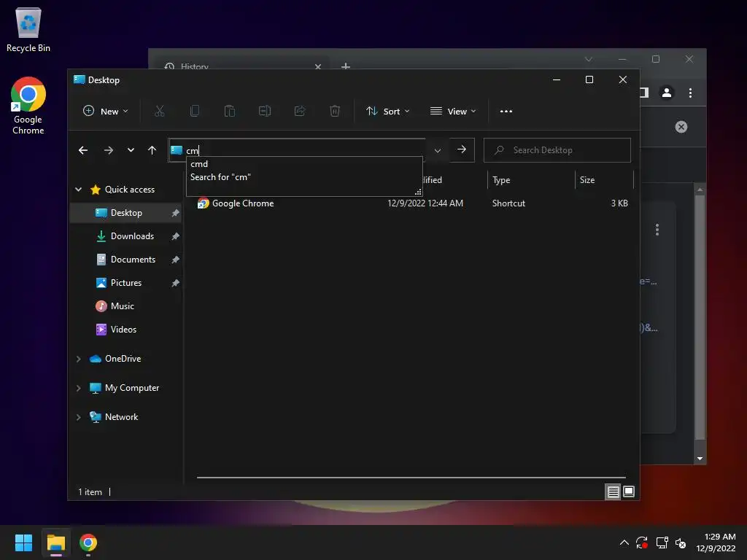Click the Rename icon in toolbar
747x560 pixels.
pos(265,112)
